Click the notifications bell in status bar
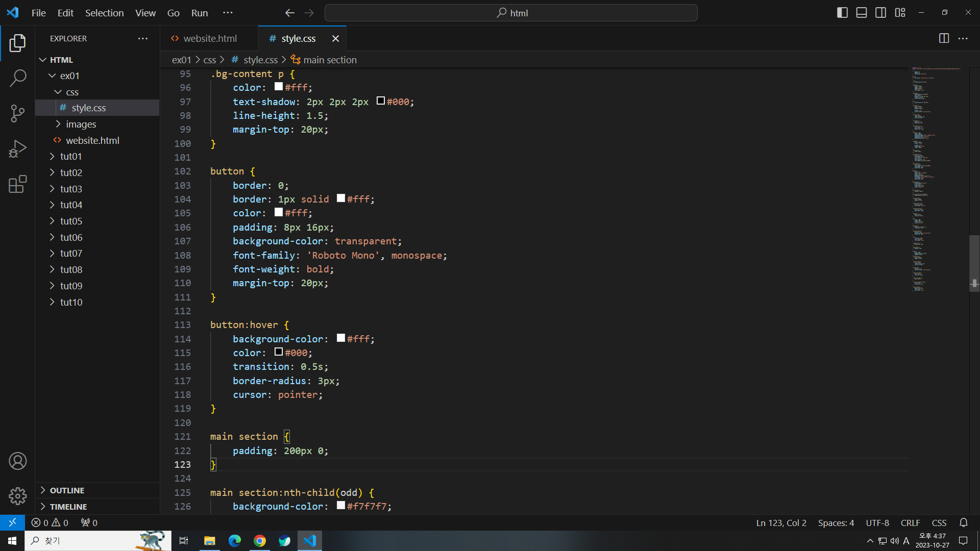 coord(963,522)
